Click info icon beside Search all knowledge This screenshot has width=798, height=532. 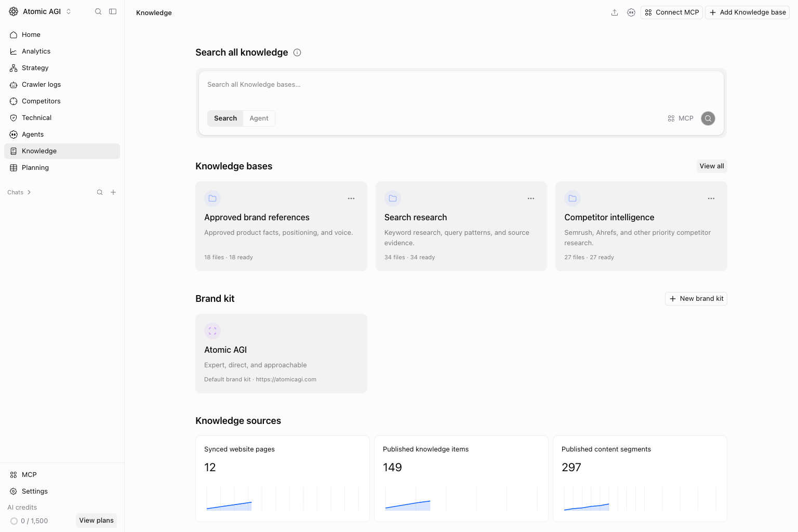click(x=297, y=52)
